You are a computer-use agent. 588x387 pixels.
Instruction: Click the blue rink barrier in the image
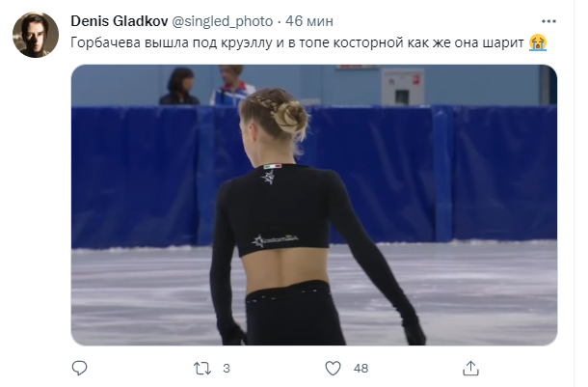[314, 177]
